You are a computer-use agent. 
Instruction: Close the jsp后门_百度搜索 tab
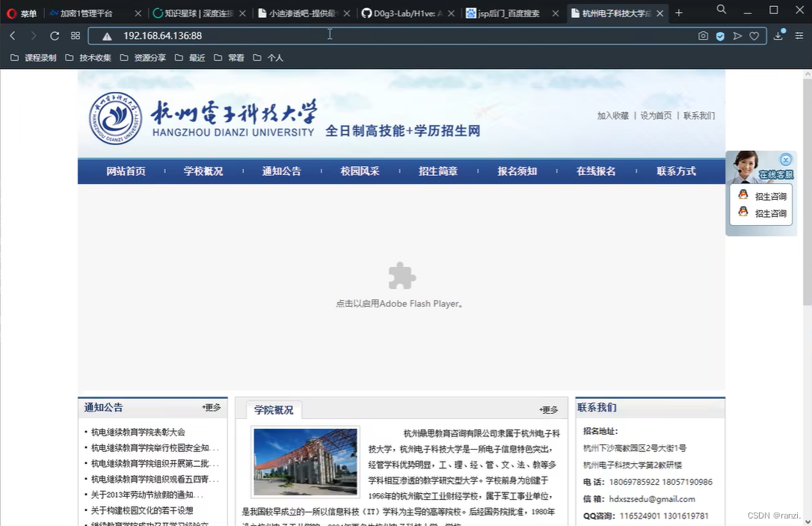click(x=556, y=13)
